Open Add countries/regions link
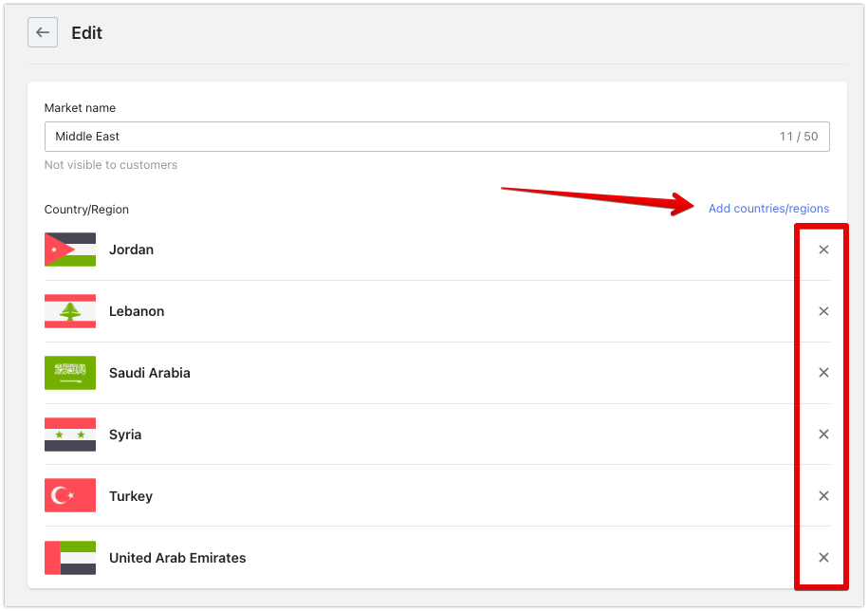 tap(768, 209)
